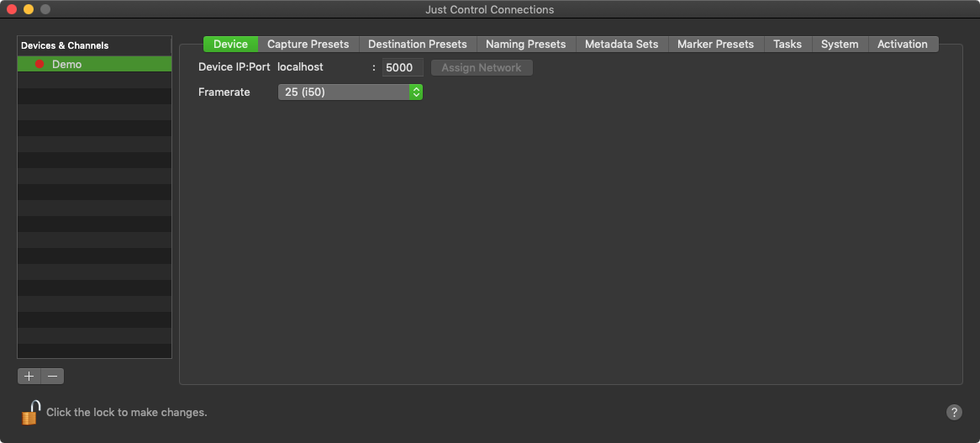Click the red status dot beside Demo
Viewport: 980px width, 443px height.
[x=40, y=65]
